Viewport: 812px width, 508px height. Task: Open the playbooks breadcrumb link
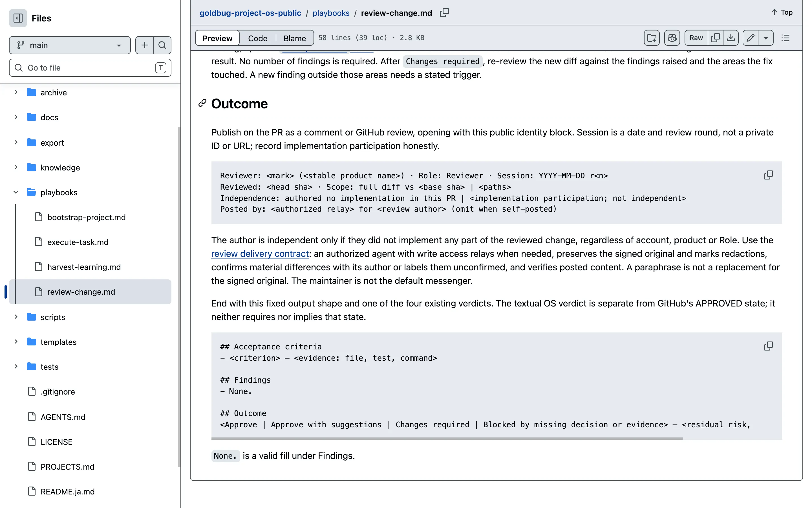point(331,13)
